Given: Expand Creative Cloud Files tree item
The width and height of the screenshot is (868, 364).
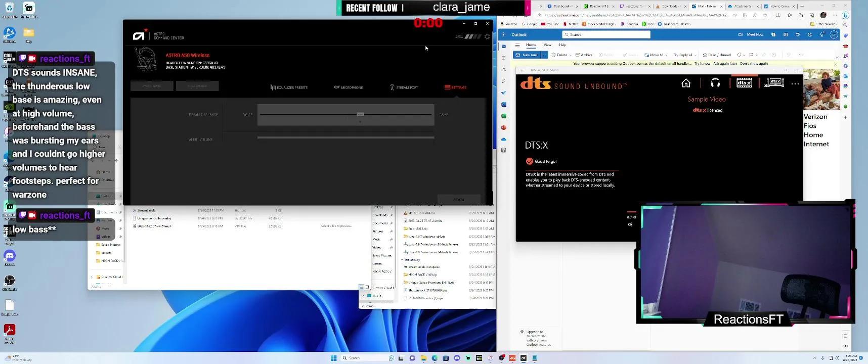Looking at the screenshot, I should pos(92,277).
